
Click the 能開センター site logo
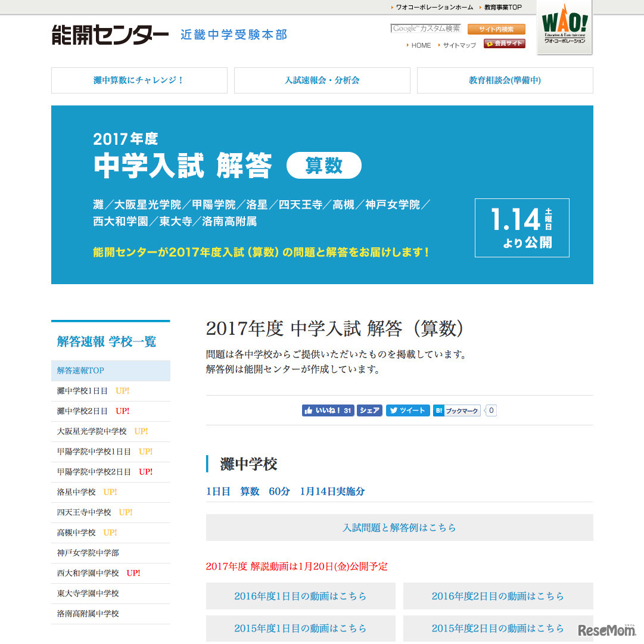[x=110, y=35]
